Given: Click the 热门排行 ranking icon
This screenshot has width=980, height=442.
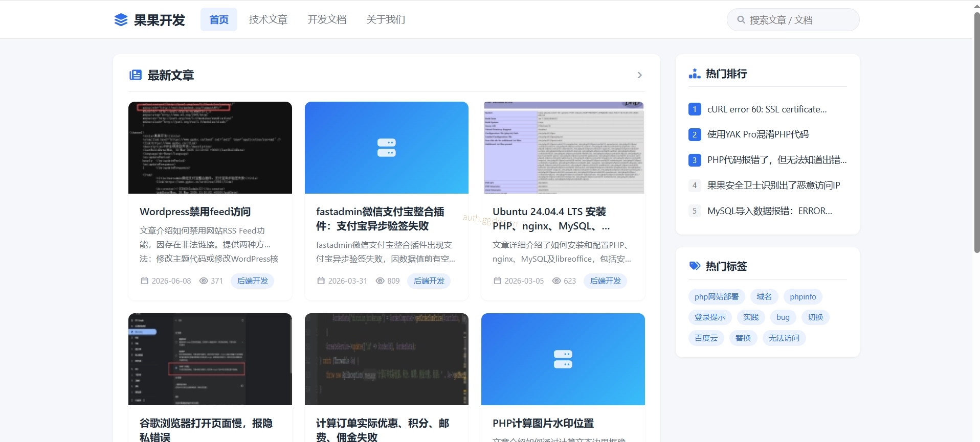Looking at the screenshot, I should click(x=695, y=74).
